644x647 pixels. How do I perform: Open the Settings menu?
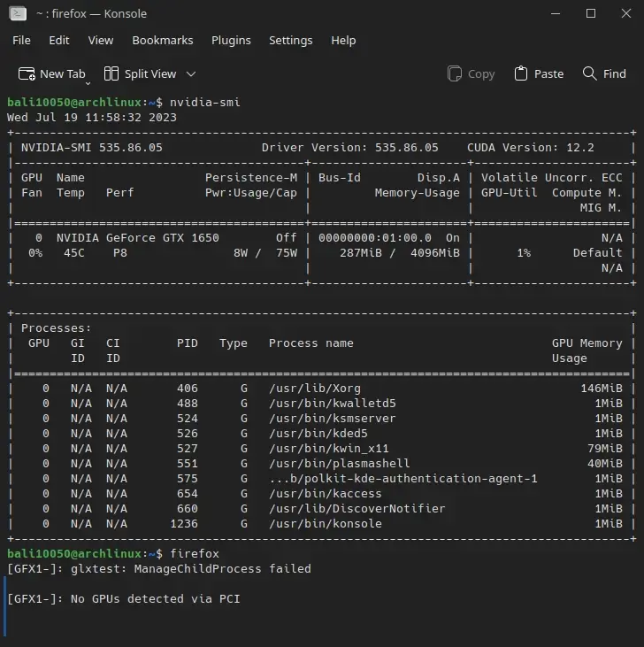click(x=291, y=41)
